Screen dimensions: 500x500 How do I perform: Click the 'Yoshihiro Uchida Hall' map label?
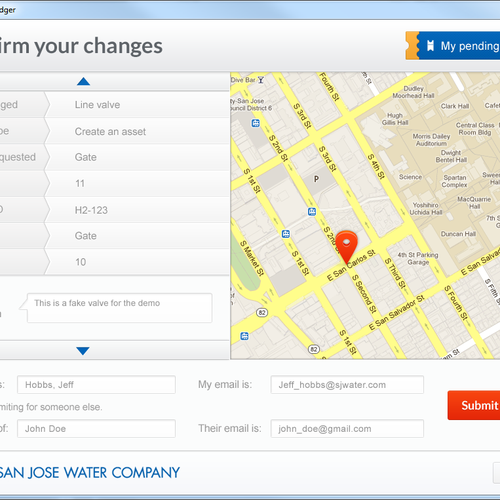tap(426, 208)
